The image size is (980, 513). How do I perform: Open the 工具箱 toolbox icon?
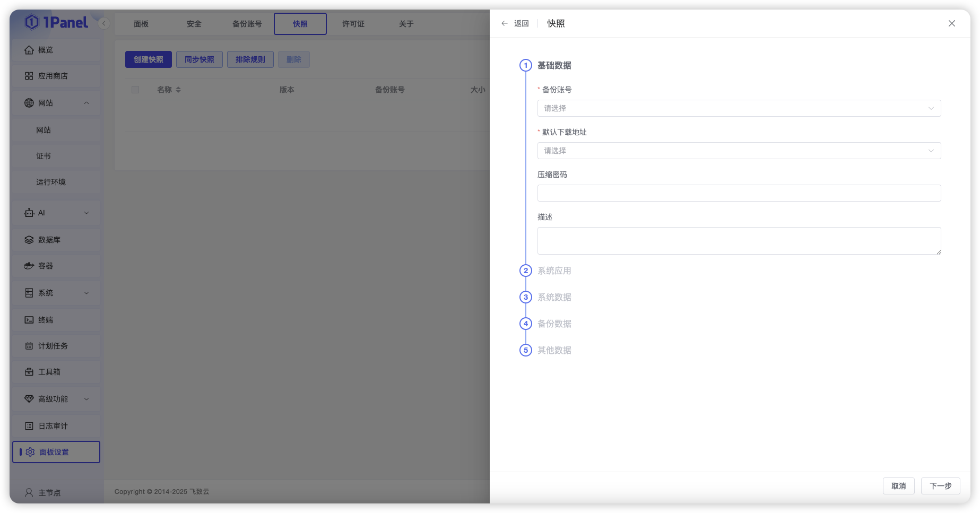coord(29,372)
